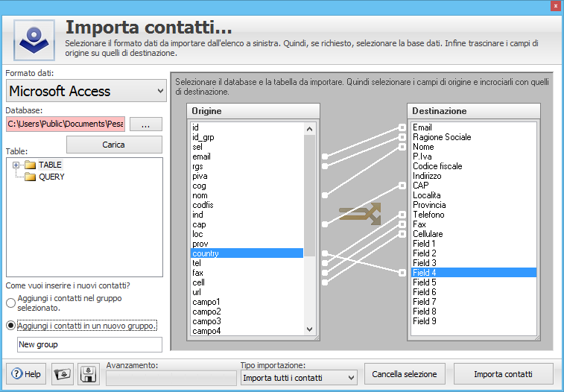Click the Origine list scrollbar down arrow

(x=310, y=329)
